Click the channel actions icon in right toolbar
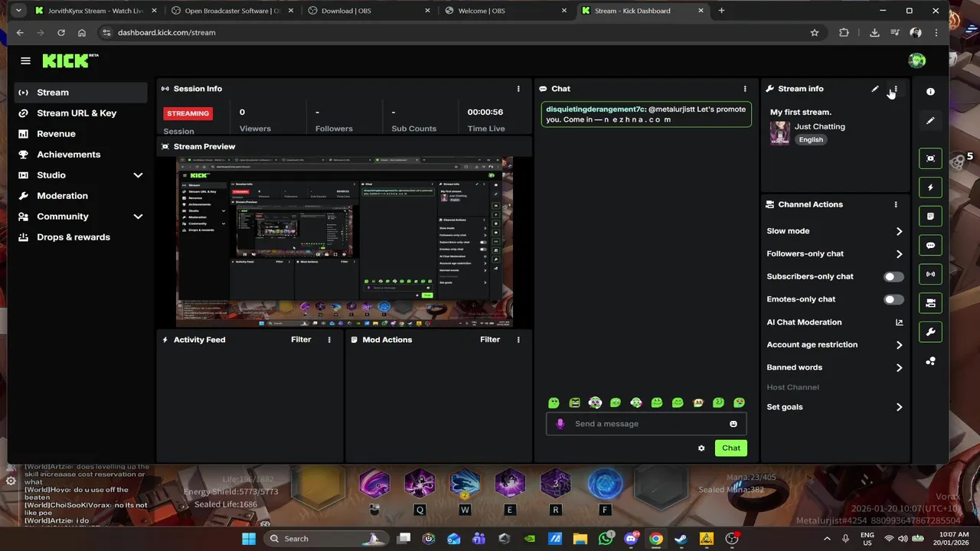Viewport: 980px width, 551px height. (x=930, y=303)
